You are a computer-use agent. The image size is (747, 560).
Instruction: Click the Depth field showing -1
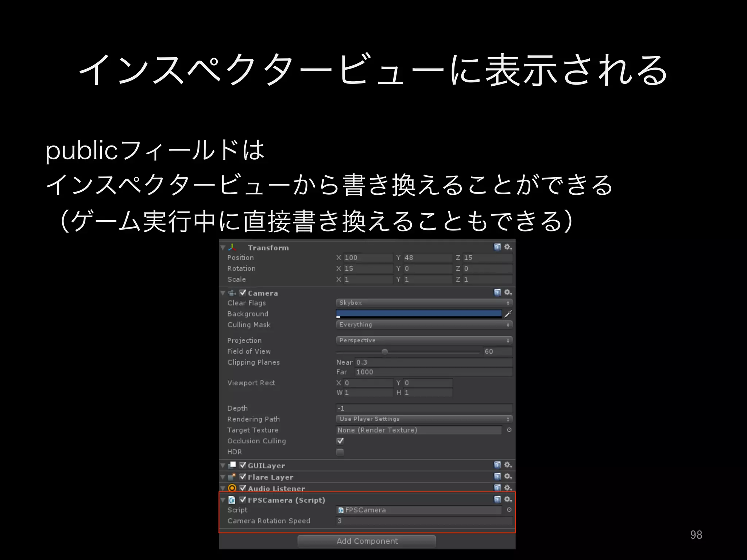[424, 408]
